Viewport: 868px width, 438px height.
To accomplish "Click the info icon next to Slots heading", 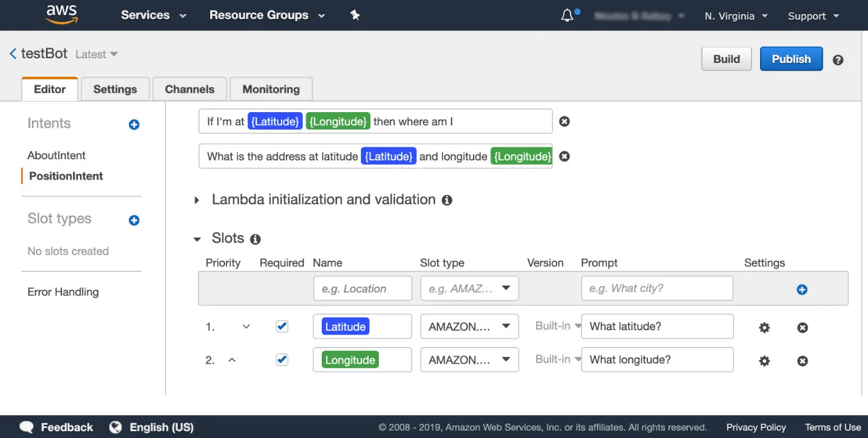I will click(x=255, y=239).
